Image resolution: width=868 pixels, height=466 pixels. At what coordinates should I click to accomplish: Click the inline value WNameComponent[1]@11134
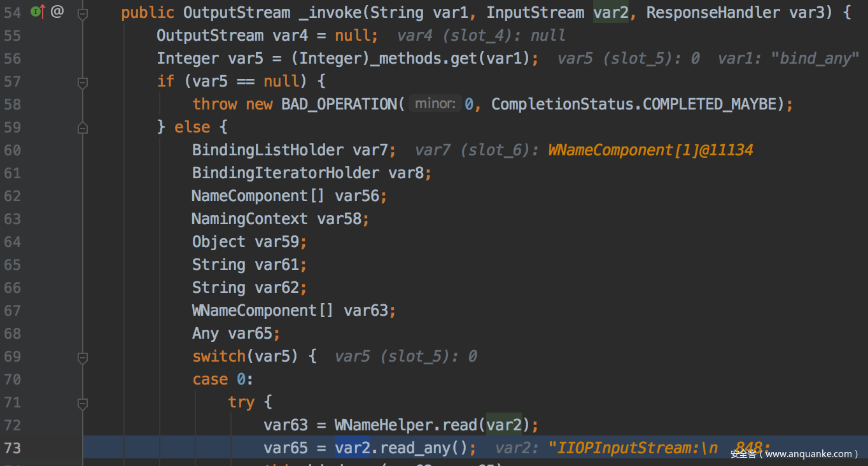pyautogui.click(x=650, y=150)
